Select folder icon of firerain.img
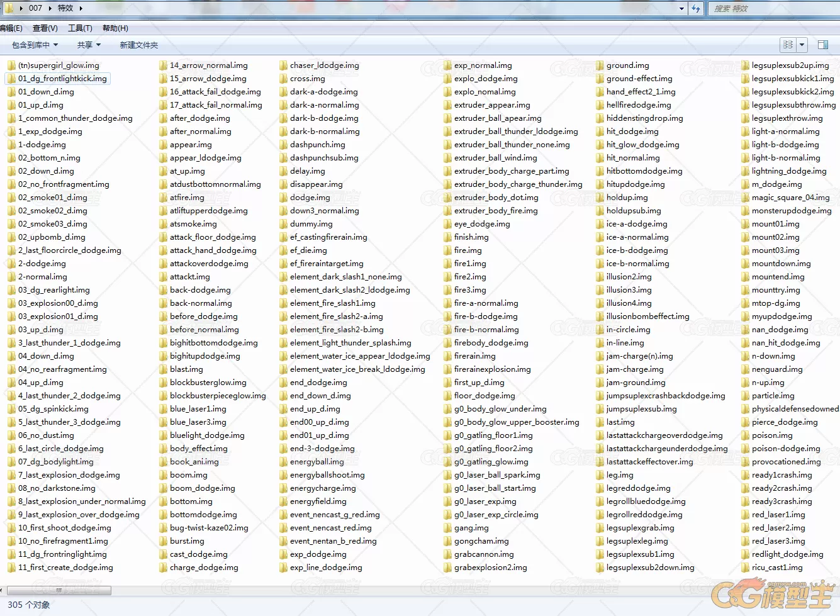Image resolution: width=840 pixels, height=616 pixels. pyautogui.click(x=447, y=356)
